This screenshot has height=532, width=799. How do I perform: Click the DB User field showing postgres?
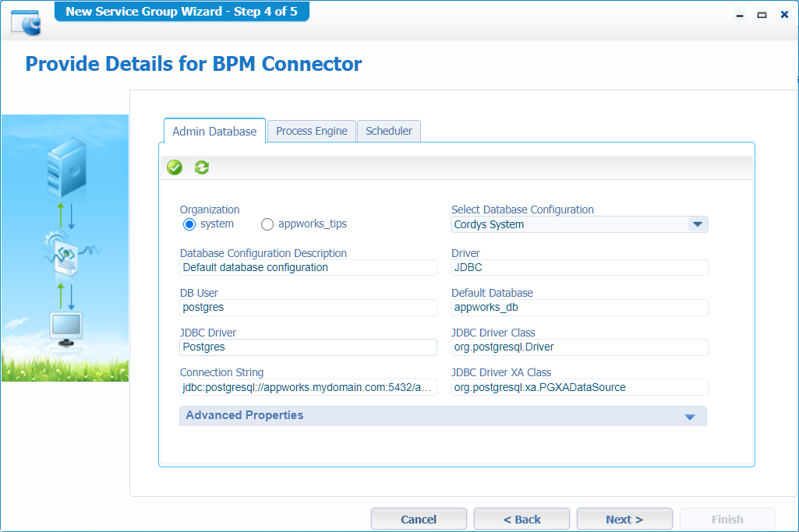[308, 307]
